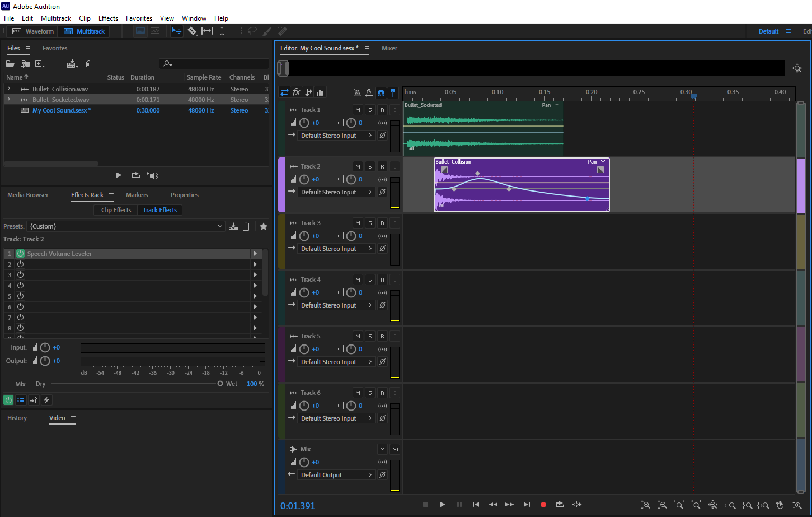Click the Sends icon in editor toolbar

308,92
